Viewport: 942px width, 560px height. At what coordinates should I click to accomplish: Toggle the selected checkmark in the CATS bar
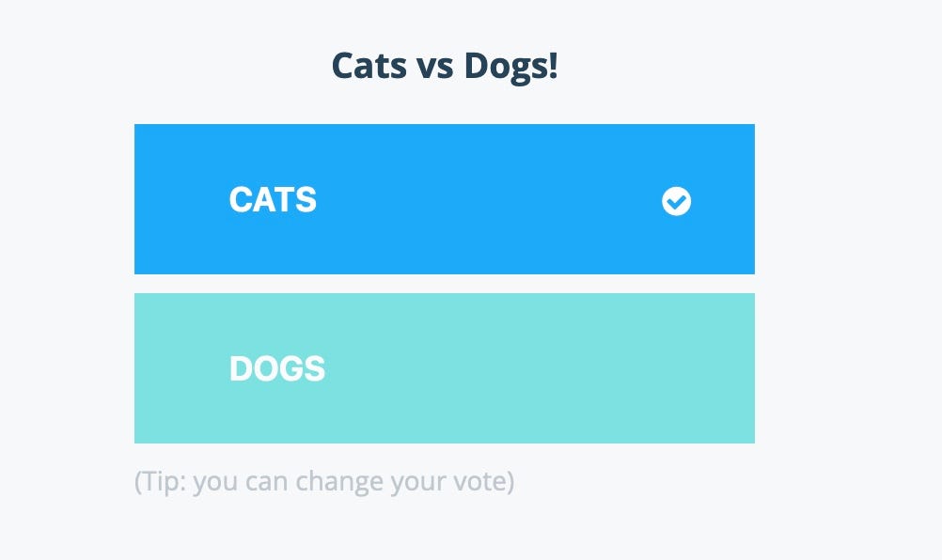coord(677,201)
